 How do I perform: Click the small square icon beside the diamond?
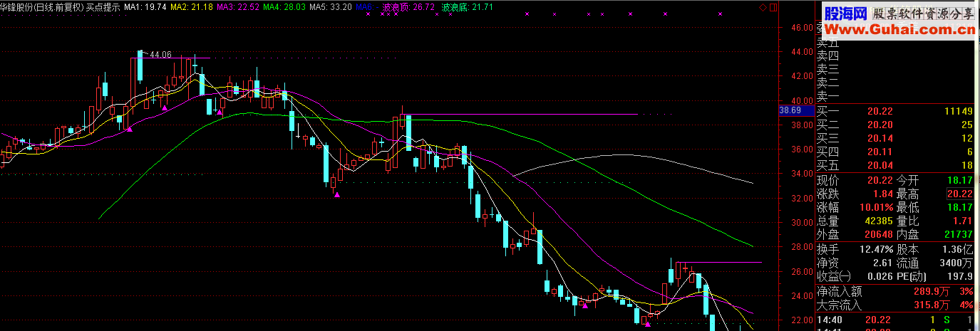point(773,6)
